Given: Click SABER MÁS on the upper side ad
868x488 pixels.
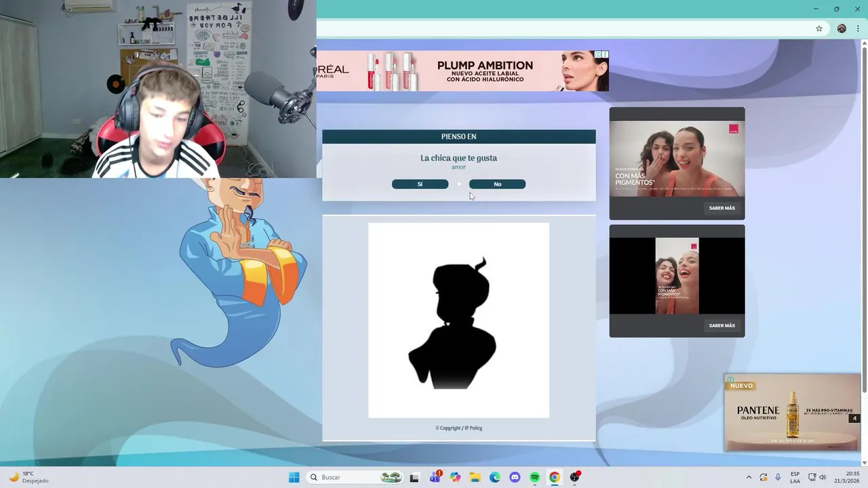Looking at the screenshot, I should point(722,208).
